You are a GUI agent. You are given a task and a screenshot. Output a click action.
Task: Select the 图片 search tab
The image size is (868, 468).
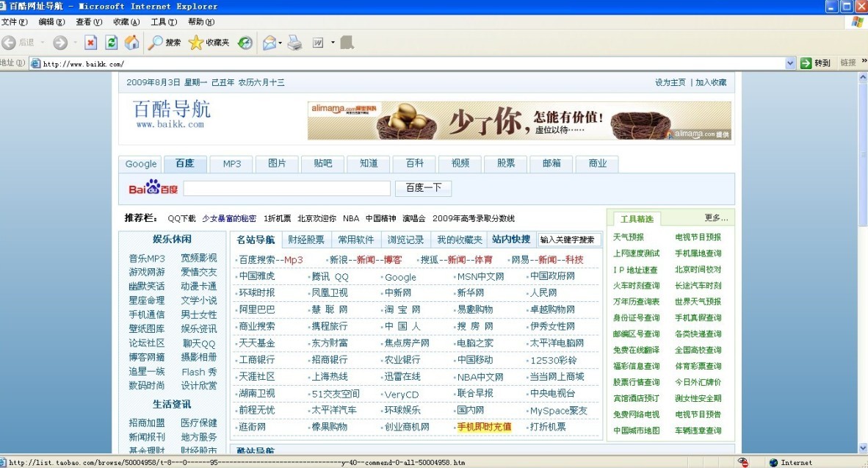tap(277, 163)
